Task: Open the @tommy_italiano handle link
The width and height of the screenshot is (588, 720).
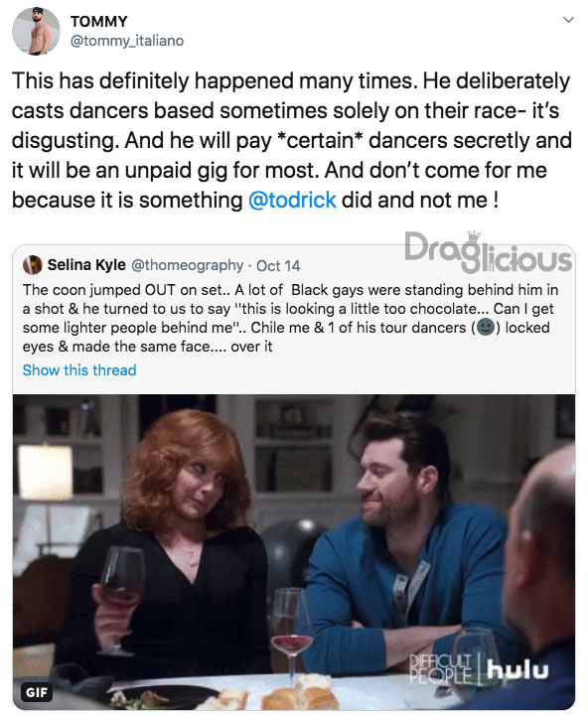Action: coord(127,41)
